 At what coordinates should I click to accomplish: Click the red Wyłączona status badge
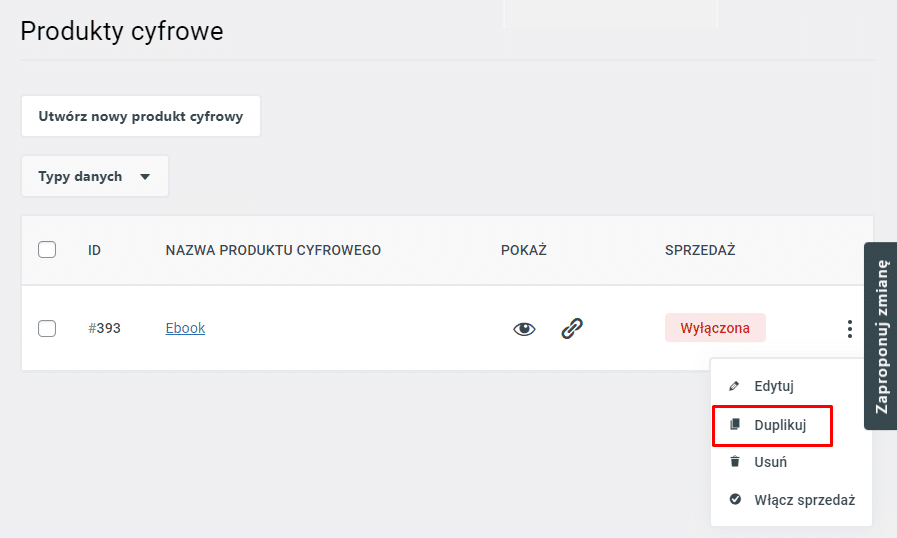tap(715, 328)
